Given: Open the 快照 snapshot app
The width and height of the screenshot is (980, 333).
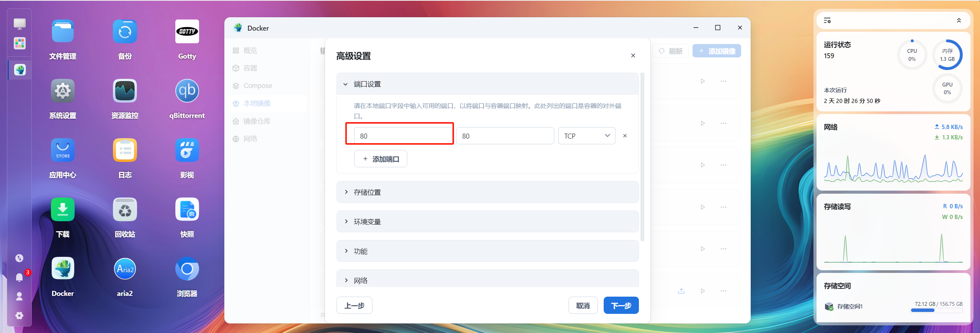Looking at the screenshot, I should (187, 210).
